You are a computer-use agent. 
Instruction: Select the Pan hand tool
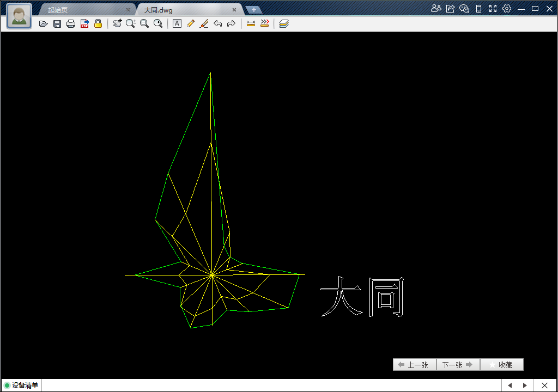pyautogui.click(x=118, y=23)
